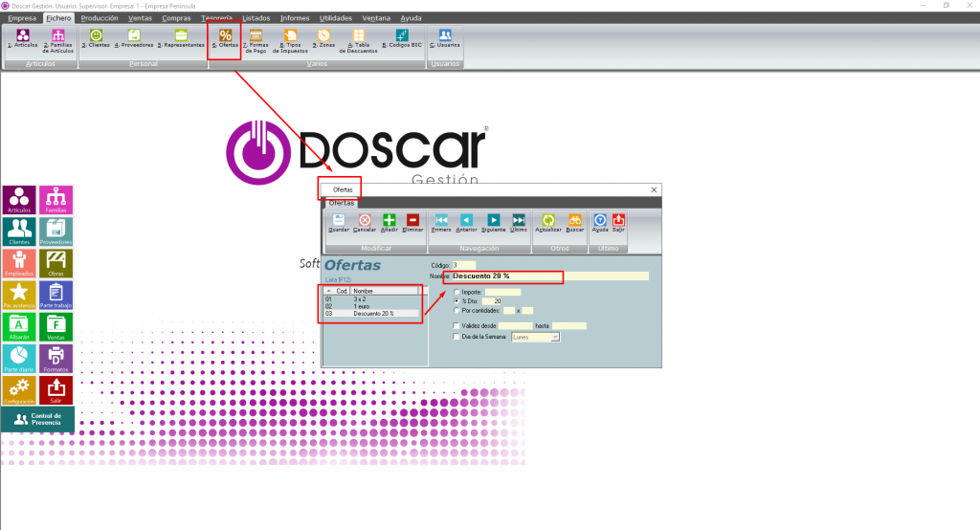
Task: Open the Obras tile in the sidebar
Action: [56, 264]
